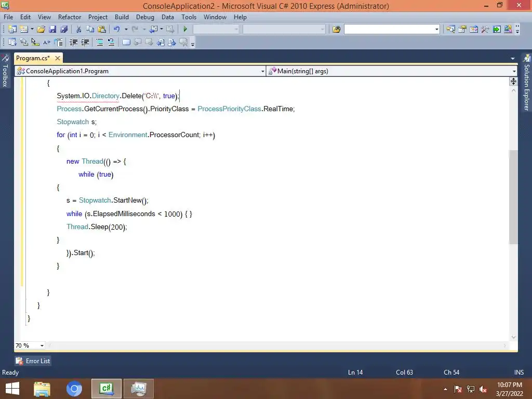This screenshot has height=399, width=532.
Task: Open the Find combo box dropdown arrow
Action: click(x=436, y=29)
